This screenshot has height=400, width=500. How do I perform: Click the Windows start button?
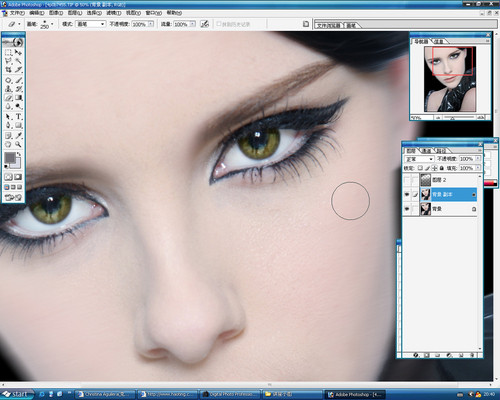[x=17, y=394]
